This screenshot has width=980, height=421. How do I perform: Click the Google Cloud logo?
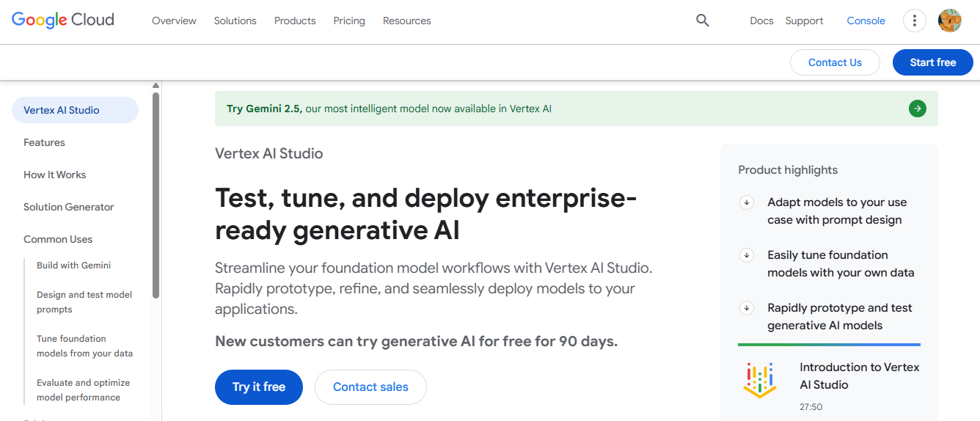[63, 21]
